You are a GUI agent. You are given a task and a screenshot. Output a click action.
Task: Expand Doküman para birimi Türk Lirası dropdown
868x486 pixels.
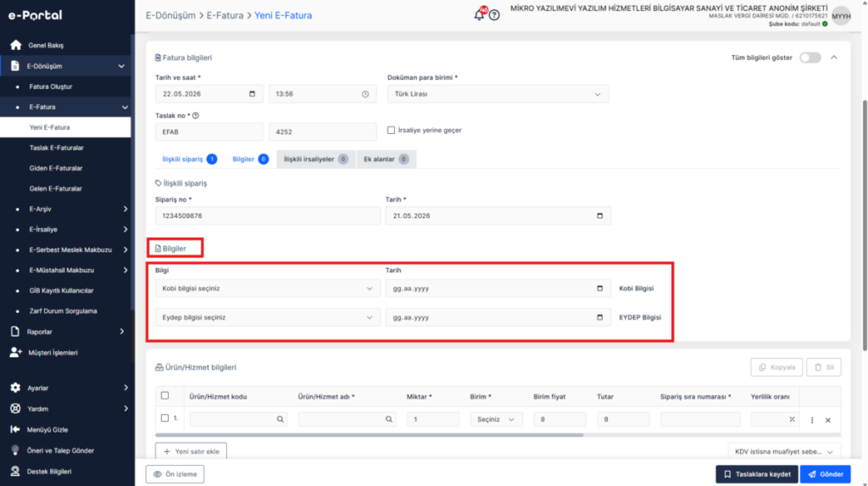498,94
